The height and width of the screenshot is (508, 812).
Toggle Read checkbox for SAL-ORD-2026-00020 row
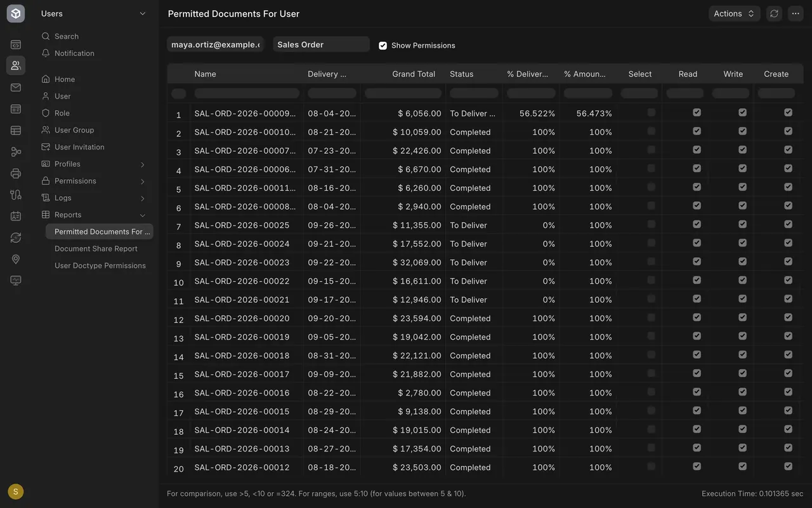click(697, 317)
